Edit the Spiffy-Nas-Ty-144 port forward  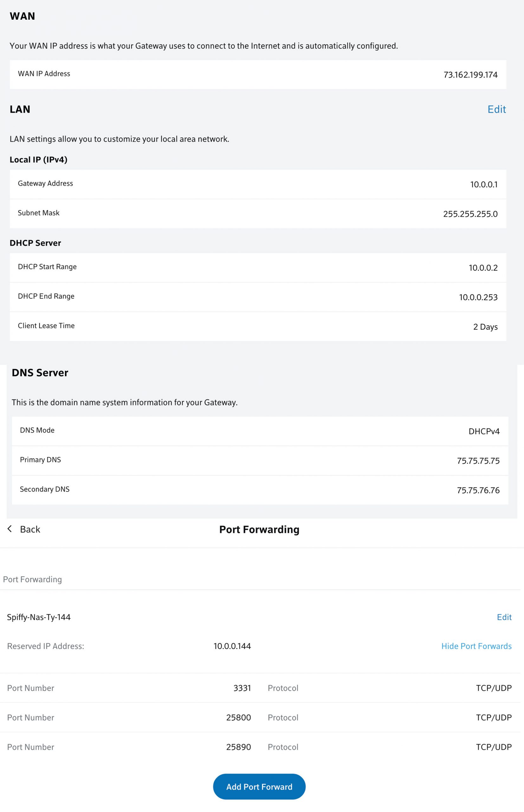(x=504, y=617)
